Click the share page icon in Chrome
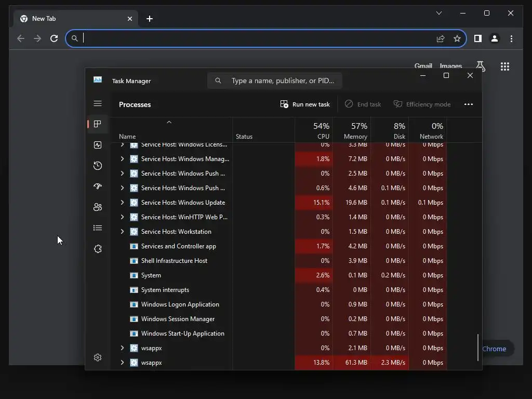Screen dimensions: 532x399 click(x=441, y=38)
